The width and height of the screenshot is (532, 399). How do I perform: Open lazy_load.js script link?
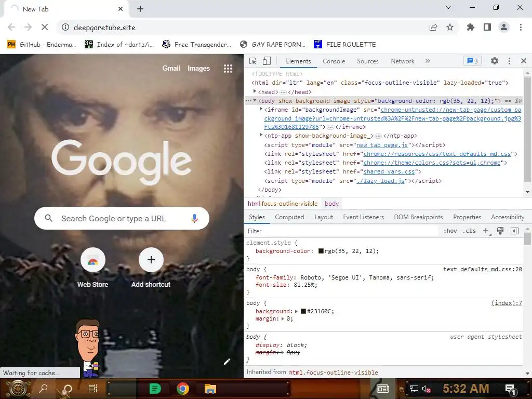pyautogui.click(x=380, y=181)
